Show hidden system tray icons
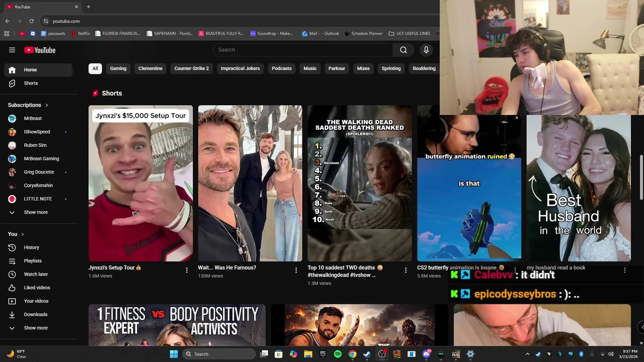Viewport: 644px width, 362px height. [527, 354]
